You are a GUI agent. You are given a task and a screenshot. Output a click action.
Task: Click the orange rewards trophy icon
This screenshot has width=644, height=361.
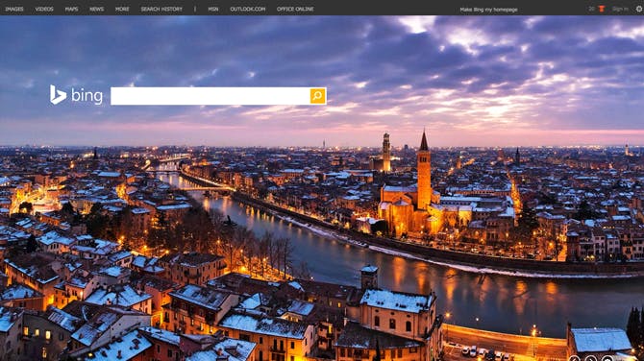(602, 9)
